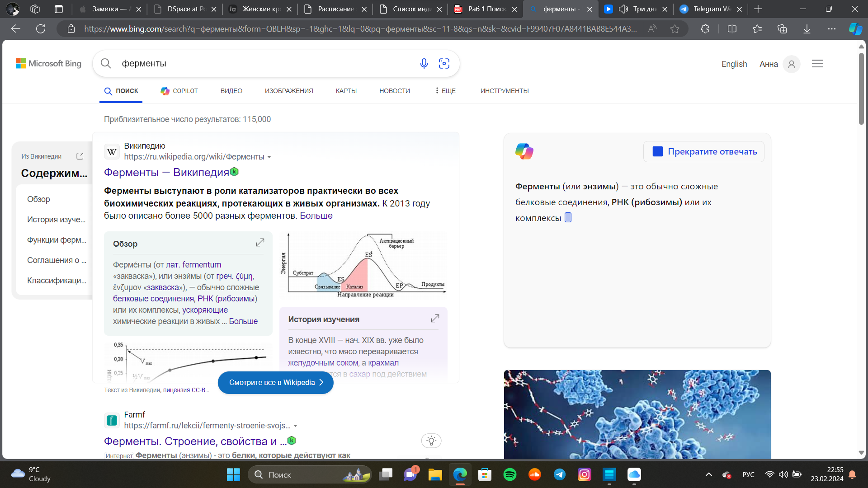Click voice search microphone icon
Viewport: 868px width, 488px height.
point(424,64)
